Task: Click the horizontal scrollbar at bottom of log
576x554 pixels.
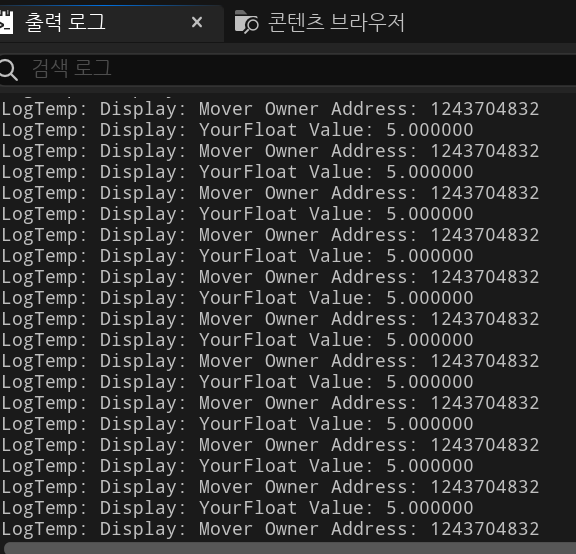Action: [x=290, y=548]
